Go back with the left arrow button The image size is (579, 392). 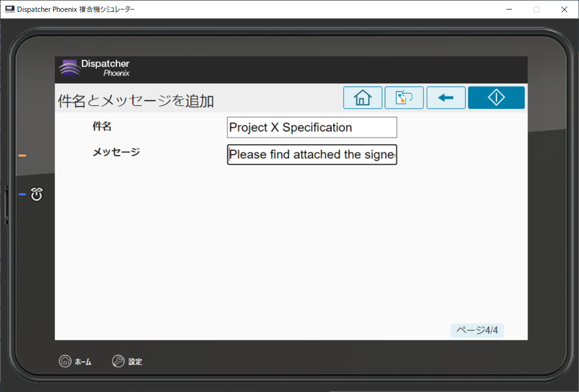click(x=446, y=98)
